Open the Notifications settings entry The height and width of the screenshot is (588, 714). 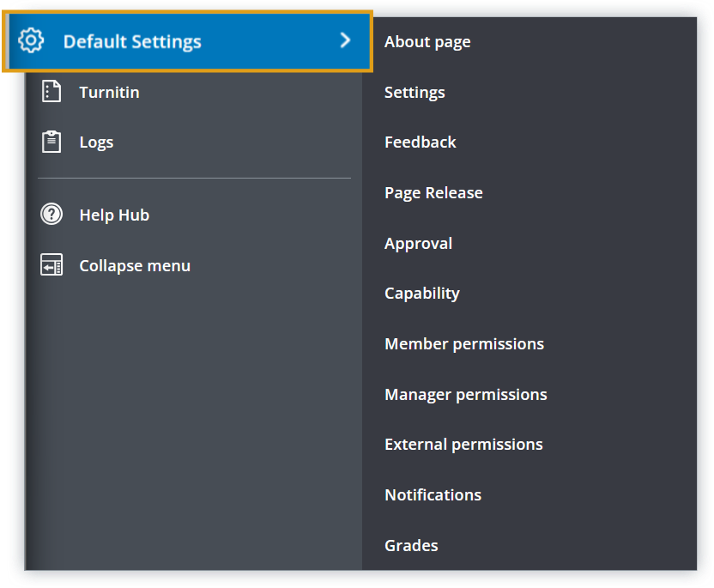pyautogui.click(x=433, y=495)
